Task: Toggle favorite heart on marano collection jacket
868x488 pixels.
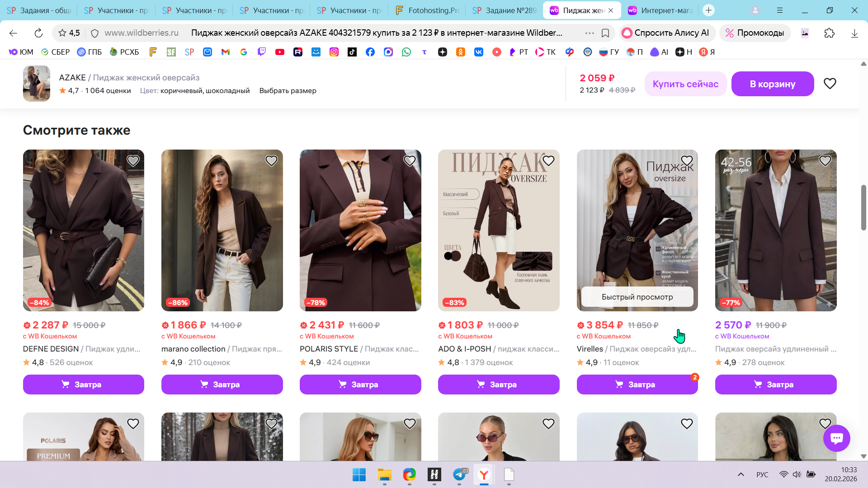Action: click(x=271, y=160)
